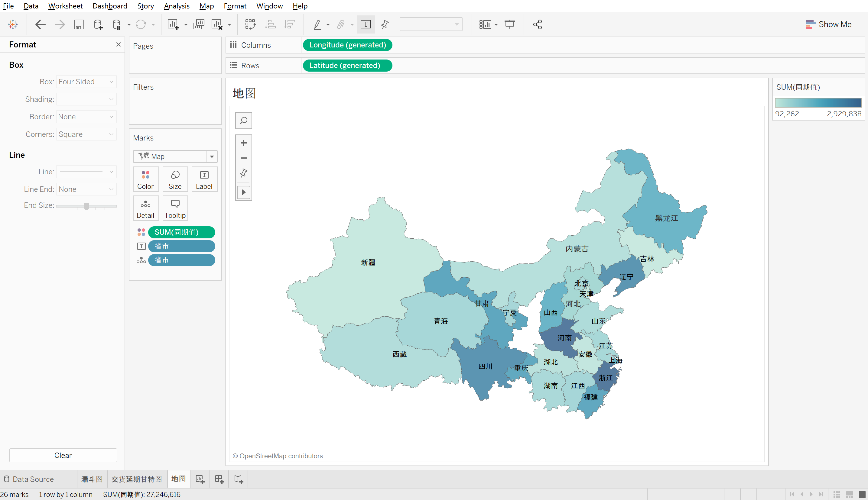This screenshot has height=500, width=868.
Task: Open the Analysis menu
Action: (176, 6)
